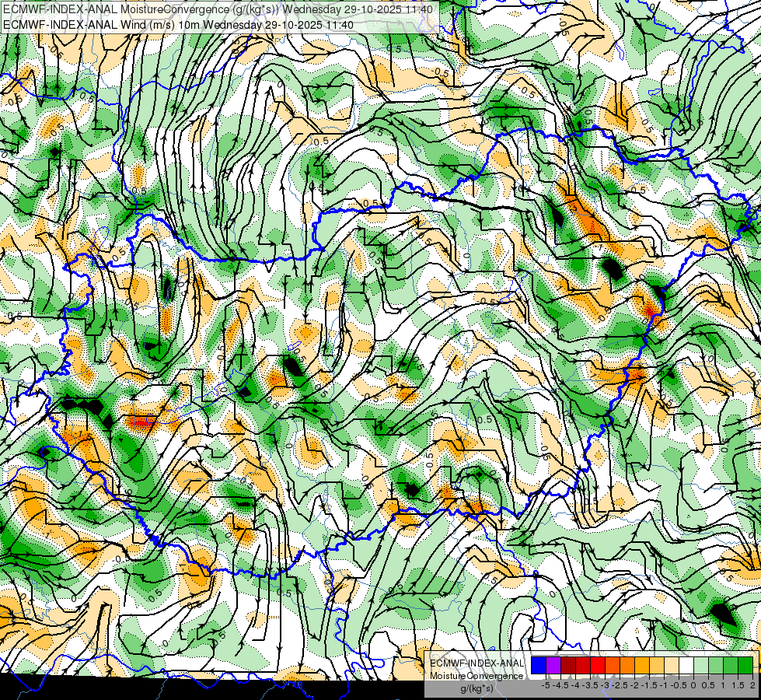Click the blue legend swatch left of -5

[x=539, y=665]
